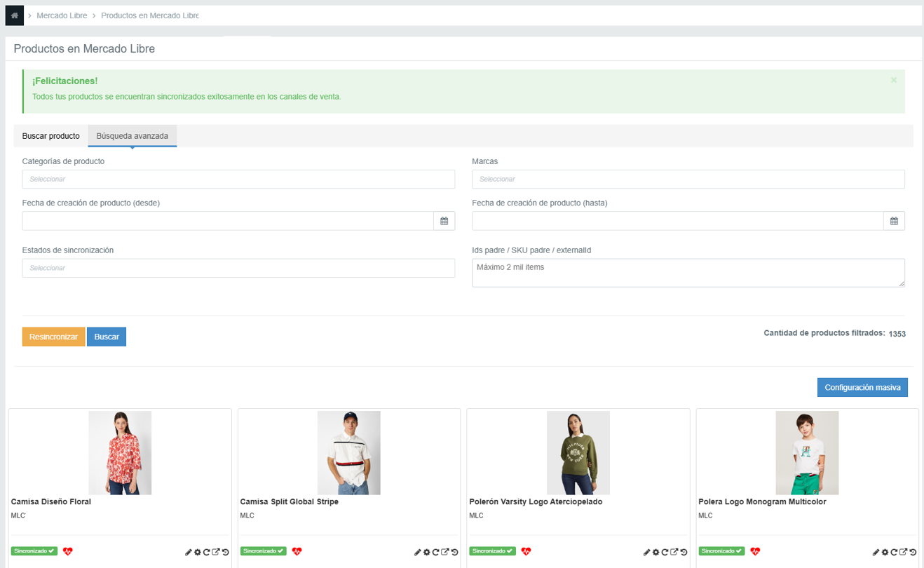View history icon for Polerón Varsity Logo
Image resolution: width=924 pixels, height=568 pixels.
tap(684, 553)
